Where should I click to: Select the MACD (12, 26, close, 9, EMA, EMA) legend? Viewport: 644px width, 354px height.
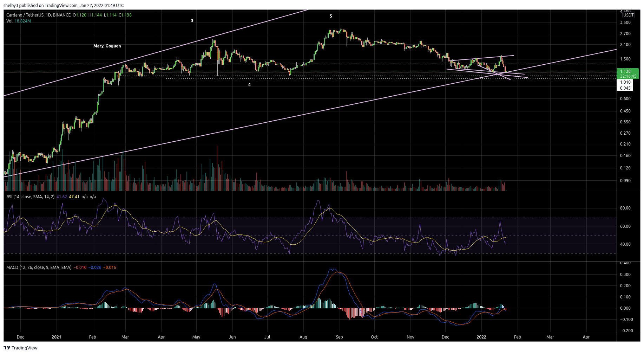pos(39,268)
